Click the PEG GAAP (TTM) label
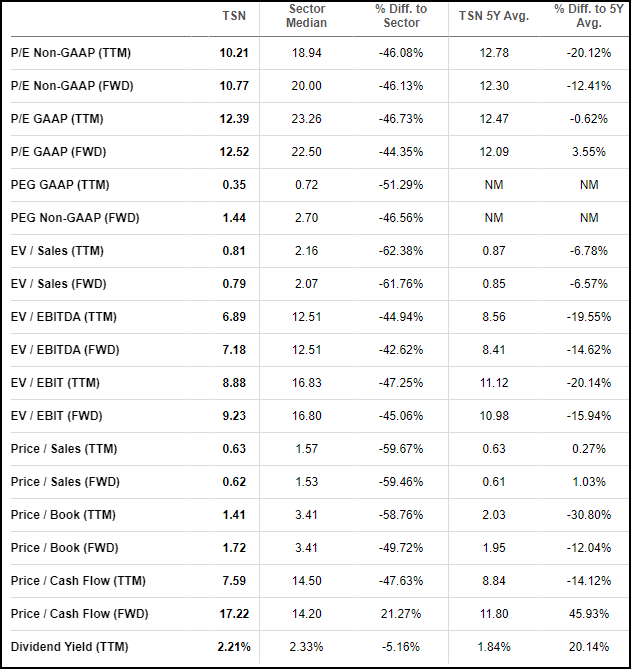The height and width of the screenshot is (669, 631). 60,185
